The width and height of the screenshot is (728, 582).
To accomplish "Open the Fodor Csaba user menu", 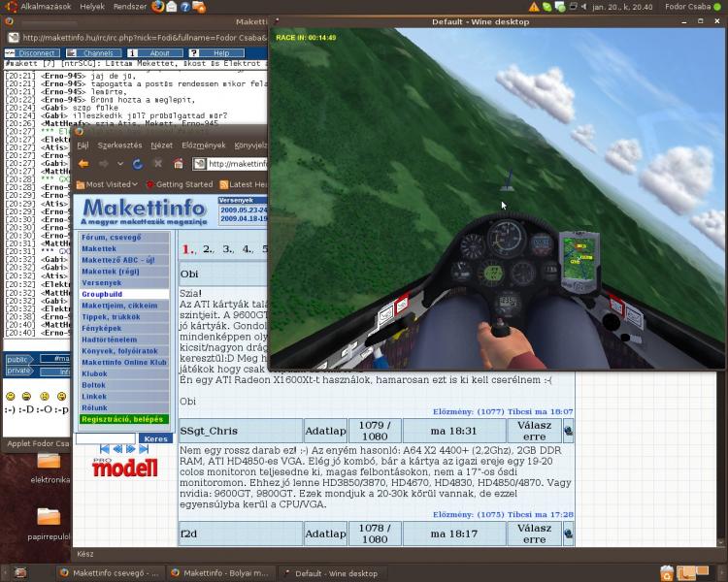I will [x=687, y=7].
